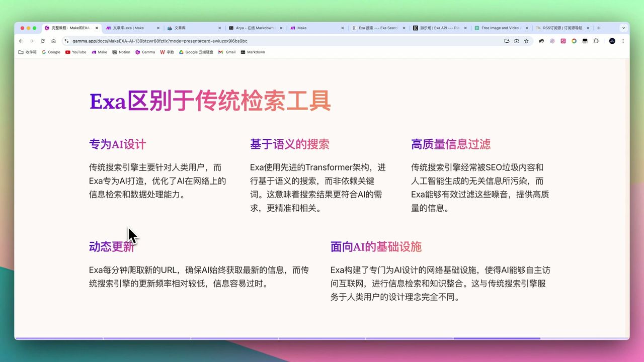
Task: Open the Make bookmark
Action: (99, 52)
